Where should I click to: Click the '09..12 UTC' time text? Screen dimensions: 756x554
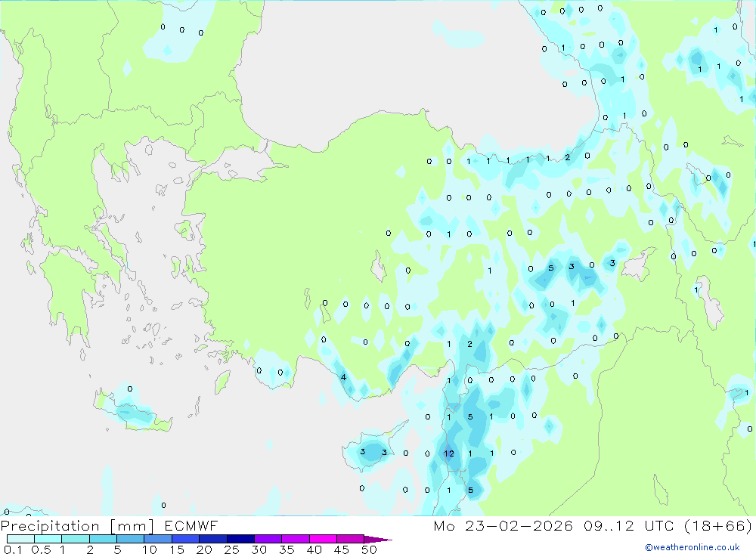[628, 526]
